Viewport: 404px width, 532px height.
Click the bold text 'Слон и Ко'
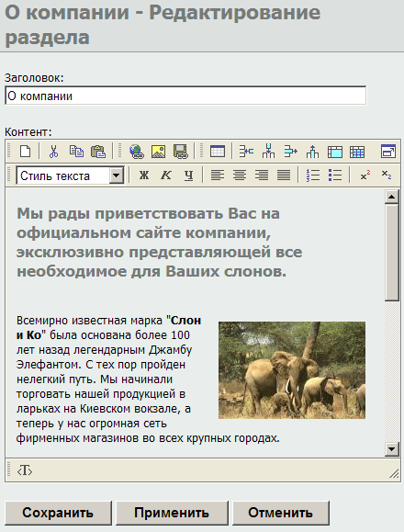pos(108,328)
